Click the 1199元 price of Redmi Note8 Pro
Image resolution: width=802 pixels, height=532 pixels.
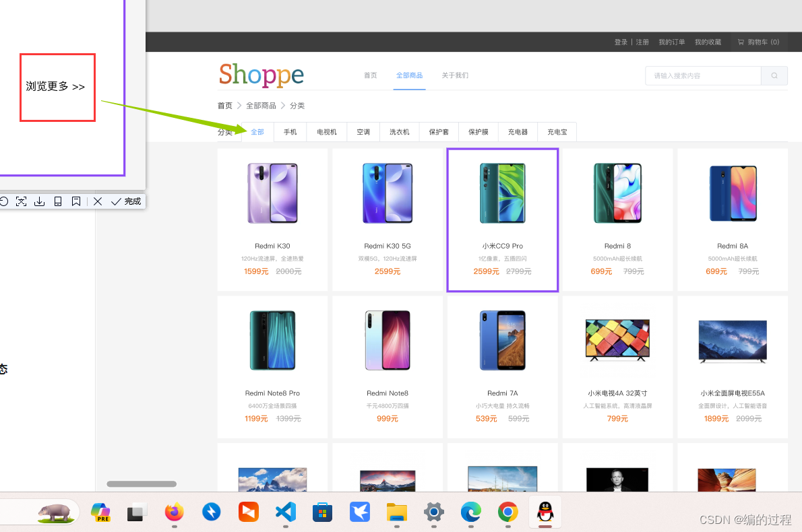tap(256, 419)
